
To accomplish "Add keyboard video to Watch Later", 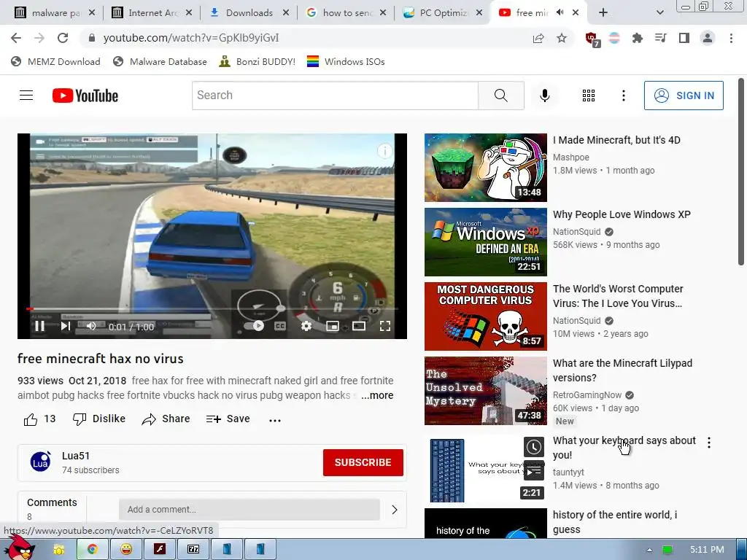I will 533,447.
